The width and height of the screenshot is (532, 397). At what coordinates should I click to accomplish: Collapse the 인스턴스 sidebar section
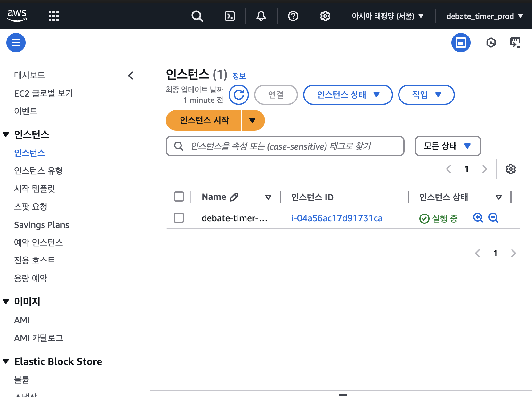pos(6,134)
